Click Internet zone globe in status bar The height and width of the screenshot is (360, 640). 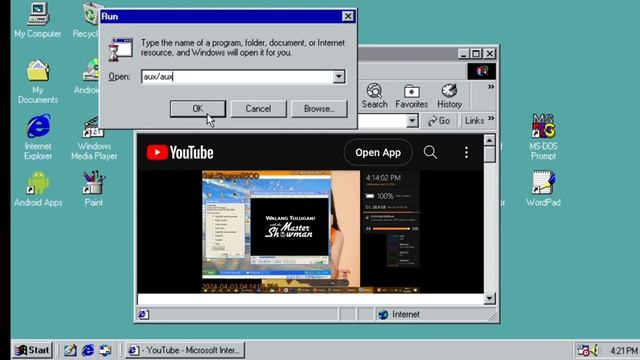click(383, 314)
